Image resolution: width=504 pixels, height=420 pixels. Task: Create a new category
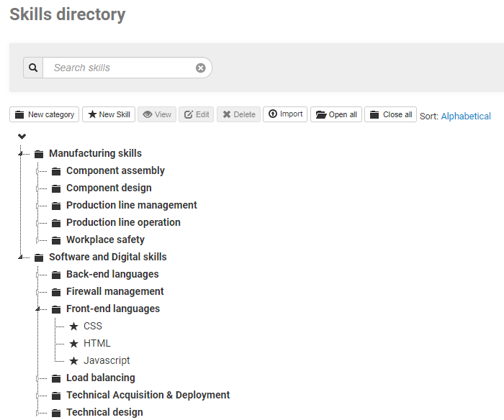45,114
